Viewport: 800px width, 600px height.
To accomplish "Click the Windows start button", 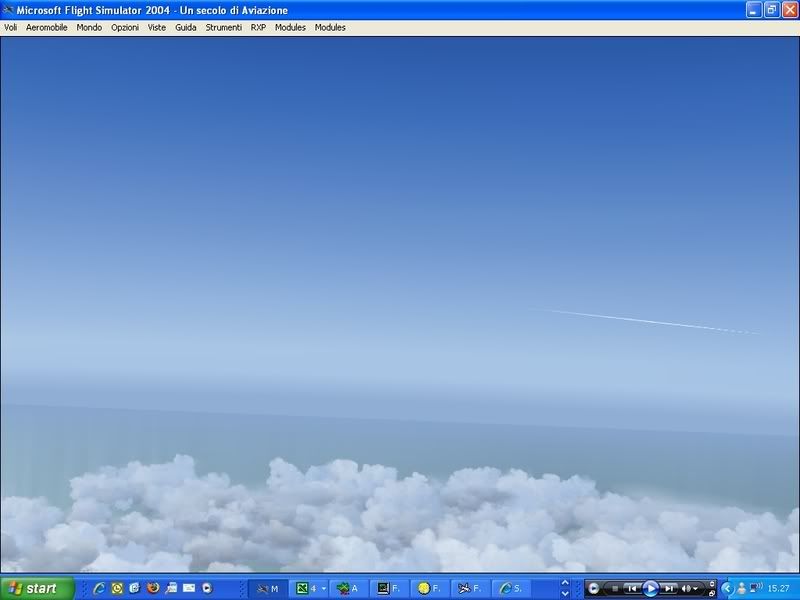I will 37,588.
